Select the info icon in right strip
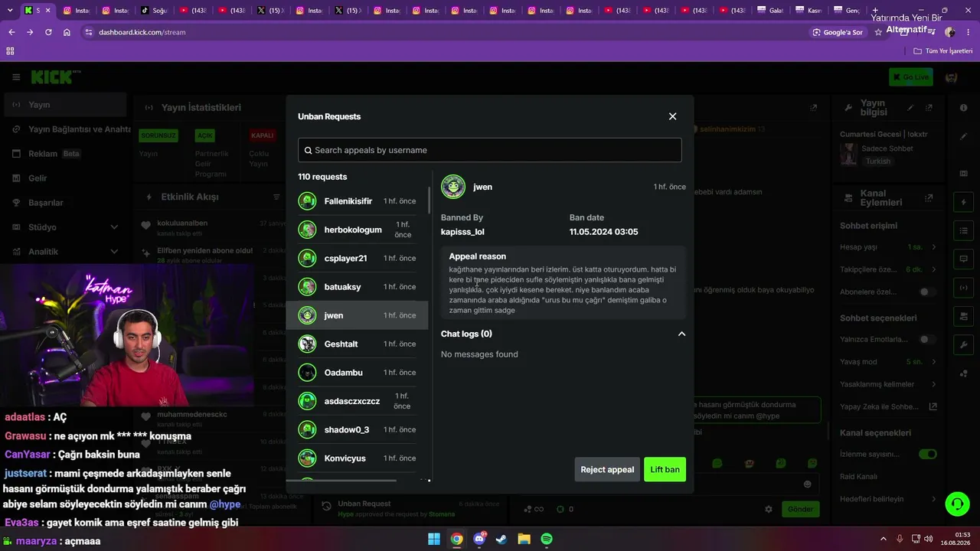Viewport: 980px width, 551px height. 963,108
